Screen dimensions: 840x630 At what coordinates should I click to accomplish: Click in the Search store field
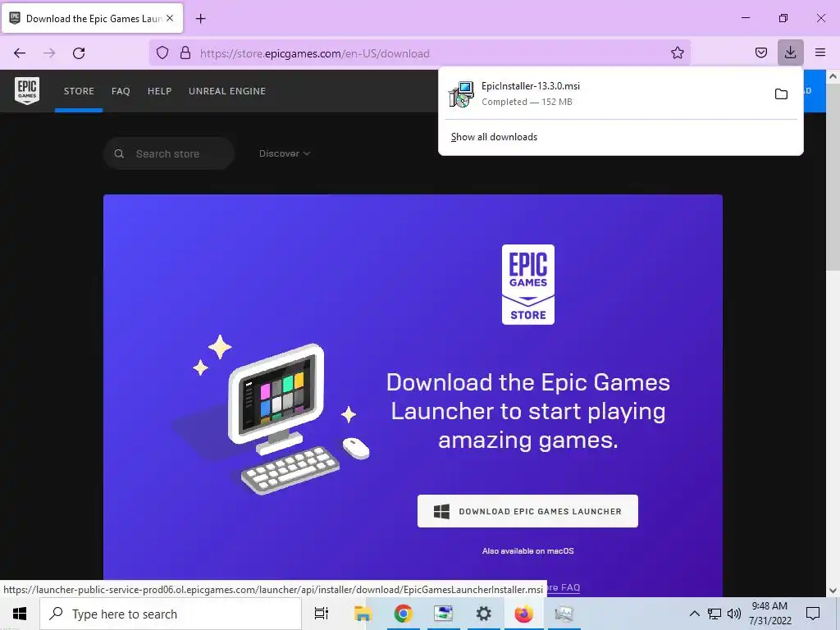169,153
